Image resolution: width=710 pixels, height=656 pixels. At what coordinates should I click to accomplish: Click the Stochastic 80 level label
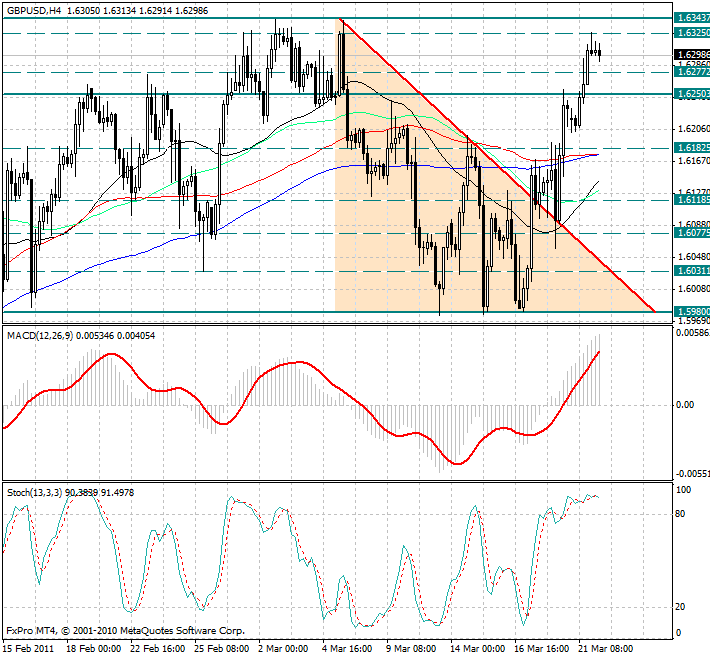(x=680, y=514)
